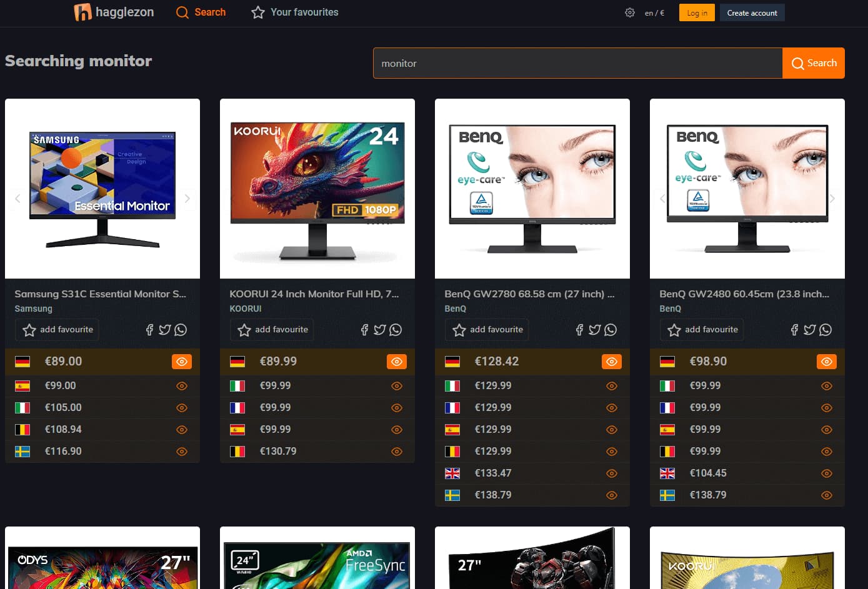Share KOORUI 24 Inch monitor on Twitter

tap(380, 330)
